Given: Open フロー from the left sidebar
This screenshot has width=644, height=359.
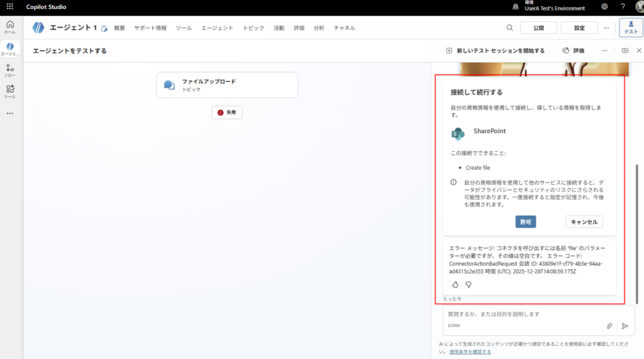Looking at the screenshot, I should pos(9,70).
